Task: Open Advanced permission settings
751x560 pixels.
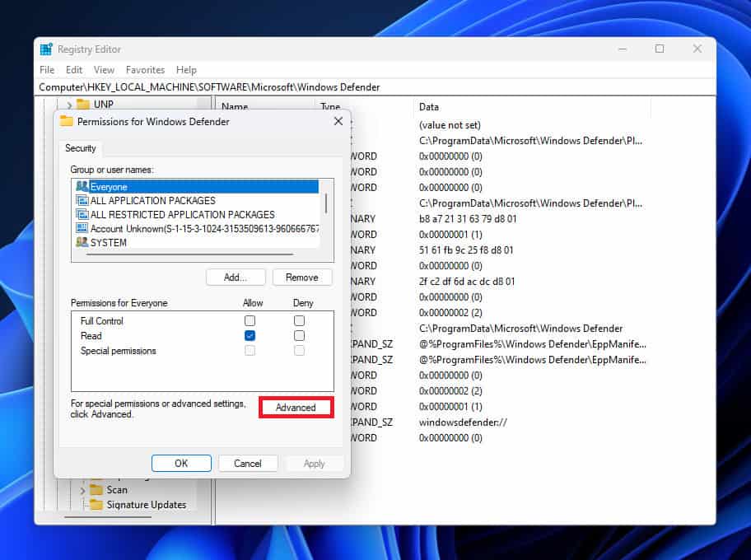Action: point(296,407)
